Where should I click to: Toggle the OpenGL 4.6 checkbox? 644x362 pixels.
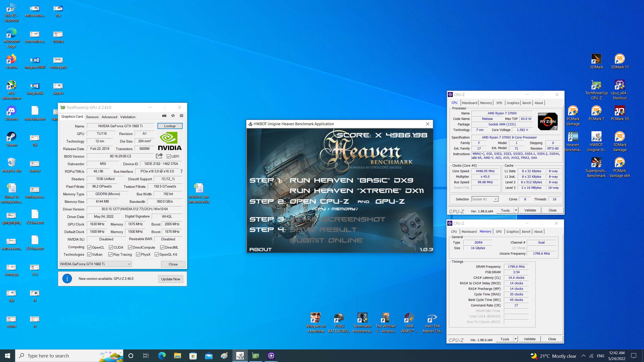point(157,254)
